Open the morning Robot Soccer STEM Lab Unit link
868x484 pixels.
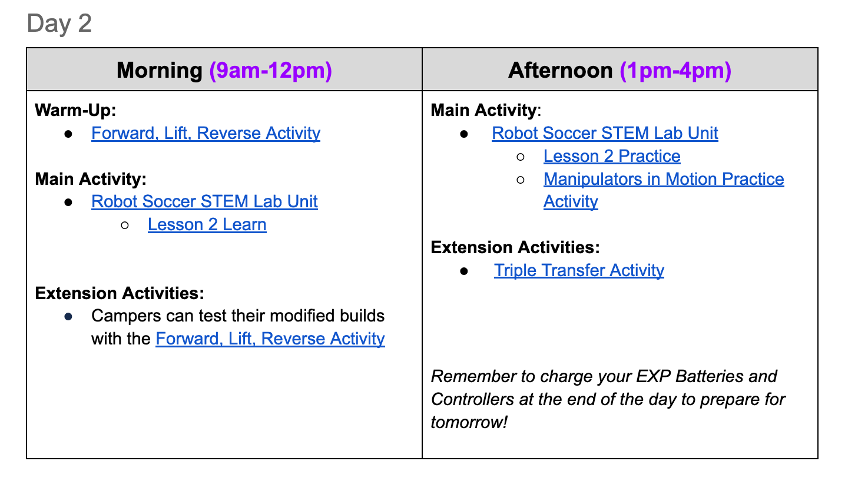click(x=204, y=201)
